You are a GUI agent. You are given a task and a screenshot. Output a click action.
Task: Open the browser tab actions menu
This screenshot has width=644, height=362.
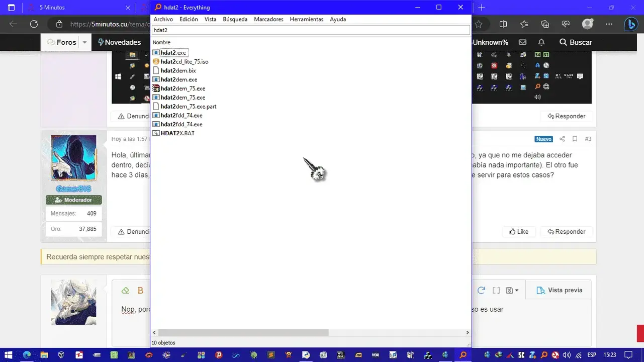point(11,8)
